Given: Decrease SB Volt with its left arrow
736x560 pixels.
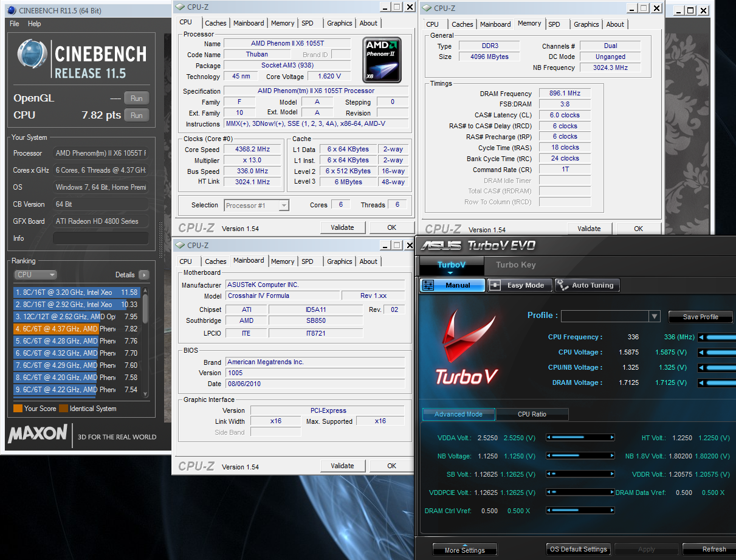Looking at the screenshot, I should [548, 474].
